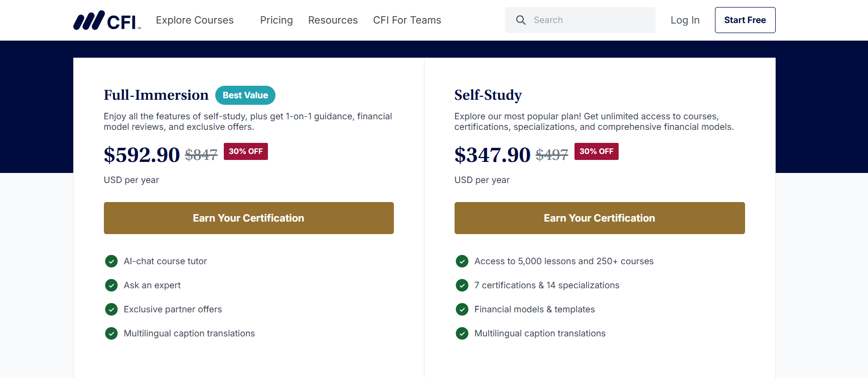Go to CFI For Teams
Screen dimensions: 868x378
pos(407,20)
